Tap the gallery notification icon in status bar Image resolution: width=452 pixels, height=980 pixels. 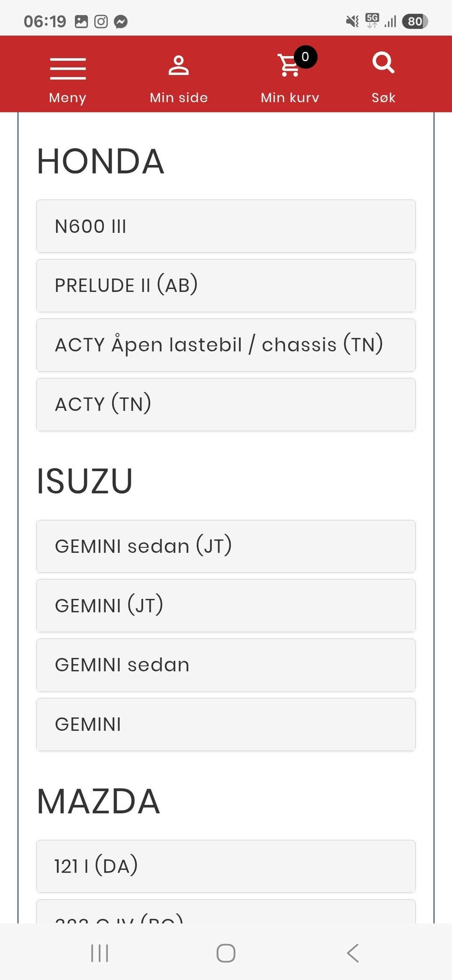pos(81,22)
